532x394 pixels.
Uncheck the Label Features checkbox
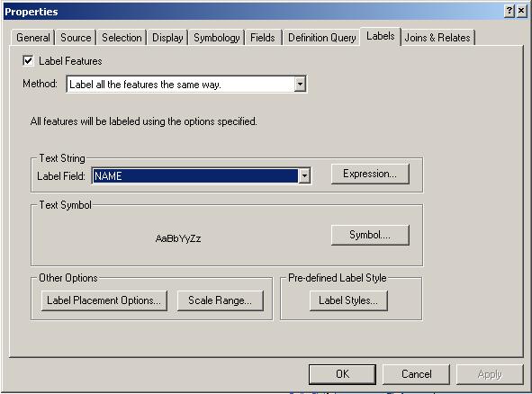pyautogui.click(x=28, y=60)
